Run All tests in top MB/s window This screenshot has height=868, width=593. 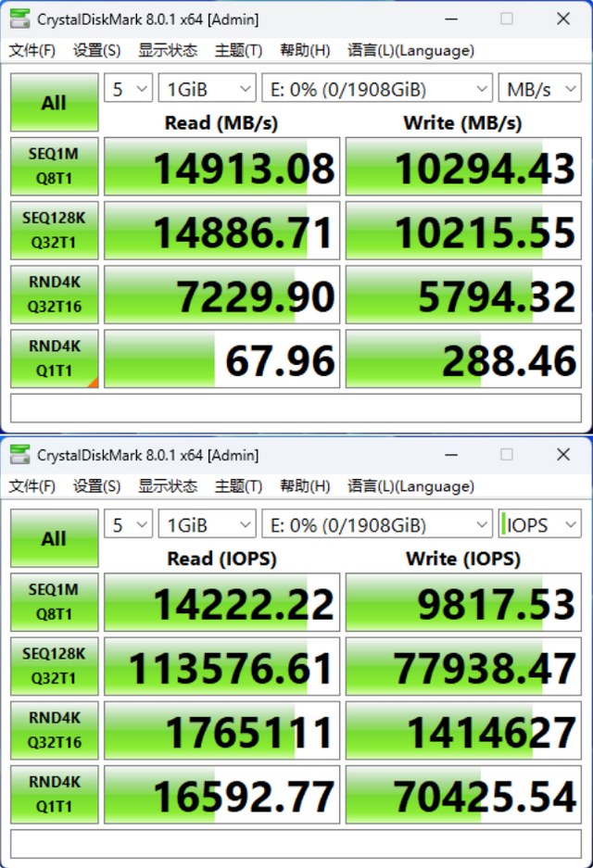(x=55, y=103)
